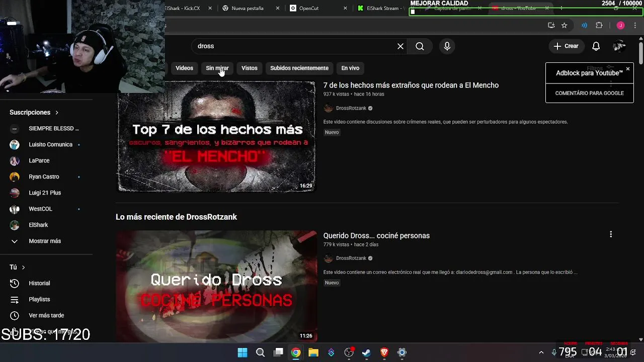This screenshot has width=644, height=362.
Task: Close the OpenCut tab
Action: (345, 9)
